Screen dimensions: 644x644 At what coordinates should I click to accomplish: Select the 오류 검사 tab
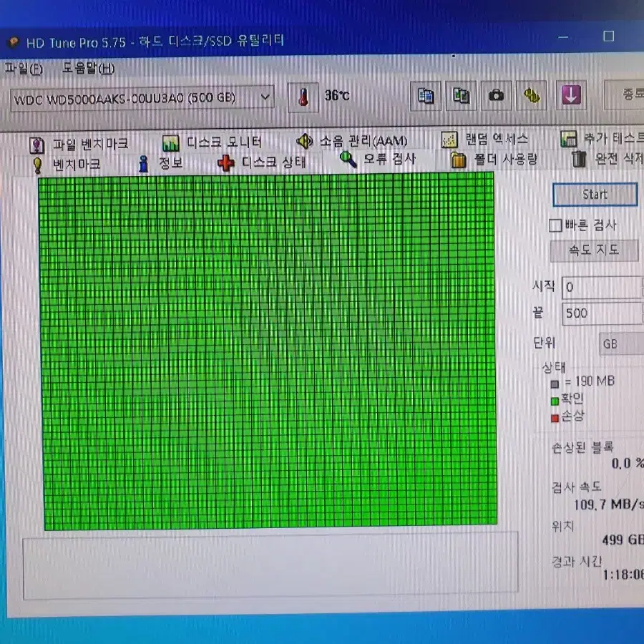point(378,160)
